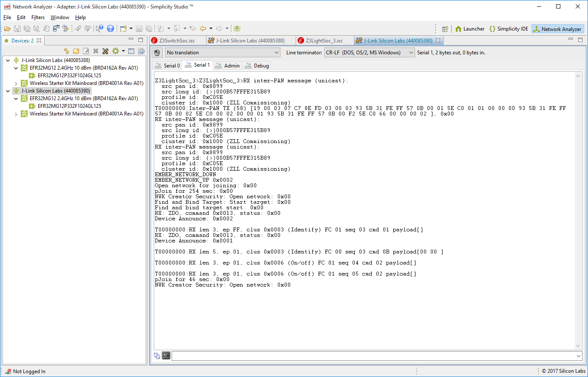Click the yellow back arrow icon
Viewport: 588px width, 377px height.
203,28
